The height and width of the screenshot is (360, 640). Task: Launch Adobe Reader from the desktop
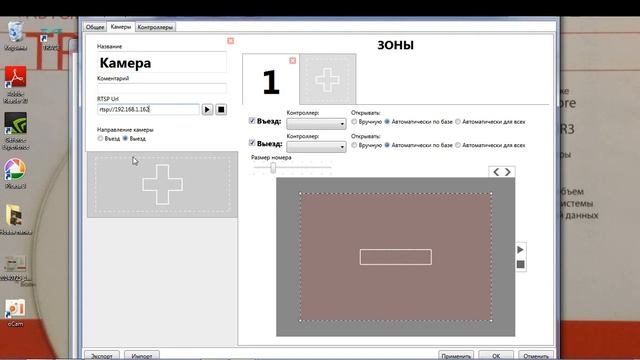click(16, 85)
